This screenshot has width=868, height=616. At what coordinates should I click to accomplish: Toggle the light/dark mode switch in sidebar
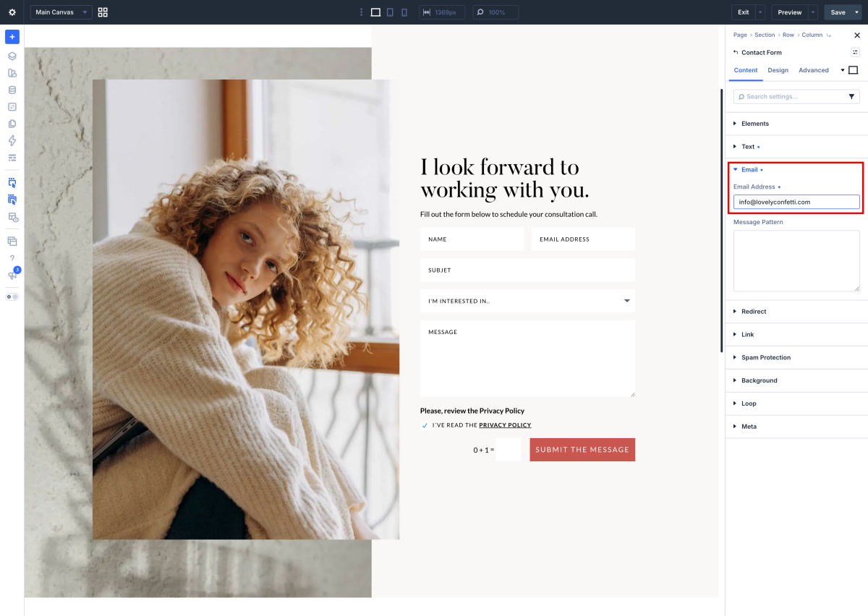(x=12, y=296)
